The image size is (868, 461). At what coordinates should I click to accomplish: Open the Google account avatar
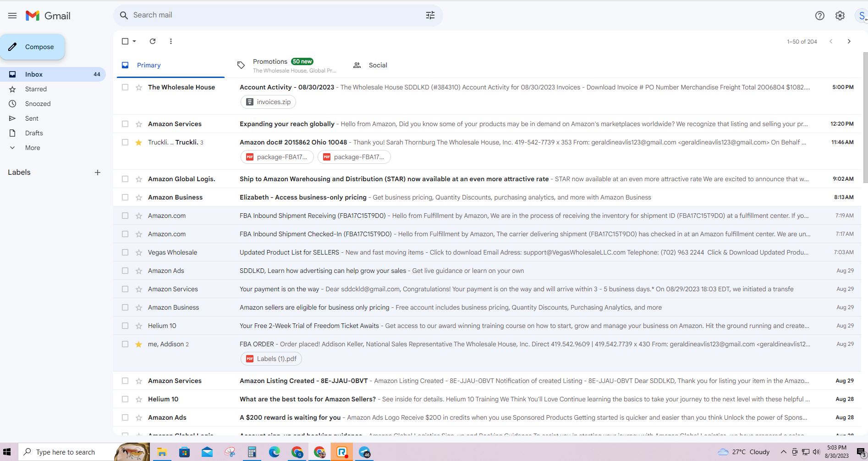pyautogui.click(x=862, y=16)
